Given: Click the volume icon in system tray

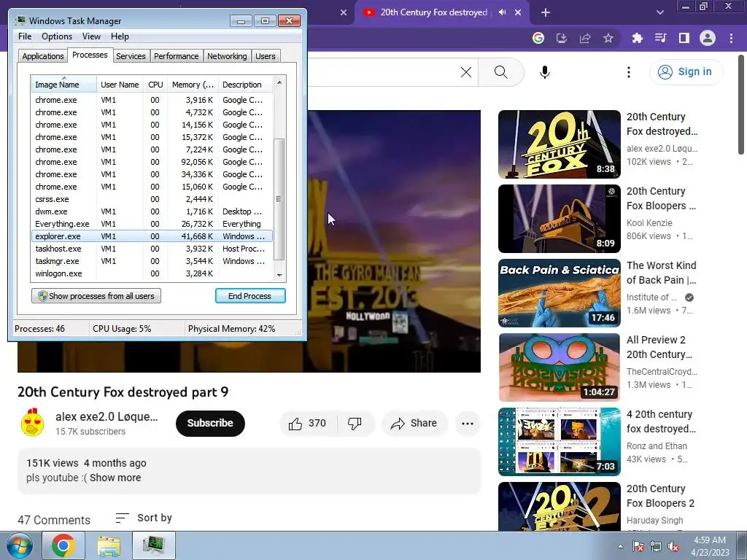Looking at the screenshot, I should (x=673, y=547).
